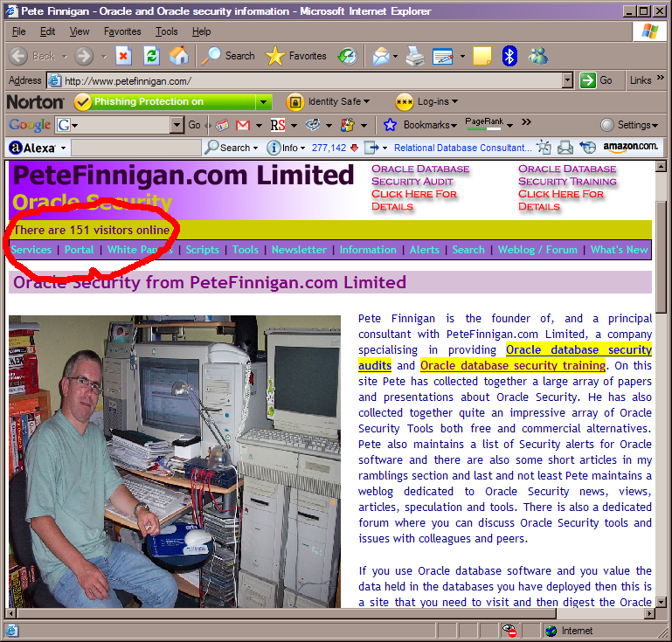Click the privacy report status bar icon
This screenshot has width=672, height=642.
(509, 631)
